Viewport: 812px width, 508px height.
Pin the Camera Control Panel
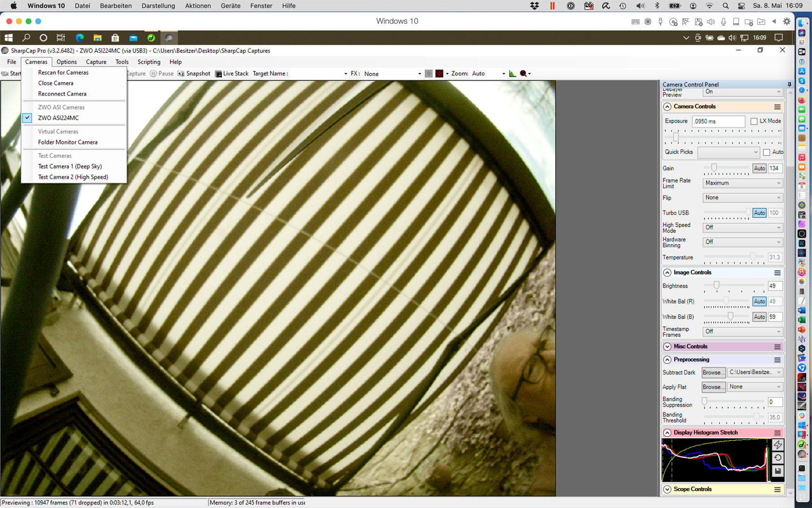[789, 85]
